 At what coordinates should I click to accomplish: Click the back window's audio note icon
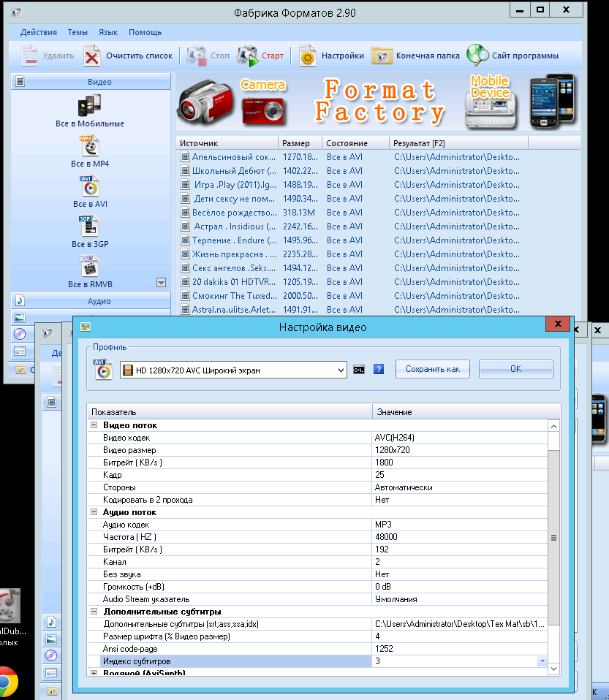click(x=51, y=622)
